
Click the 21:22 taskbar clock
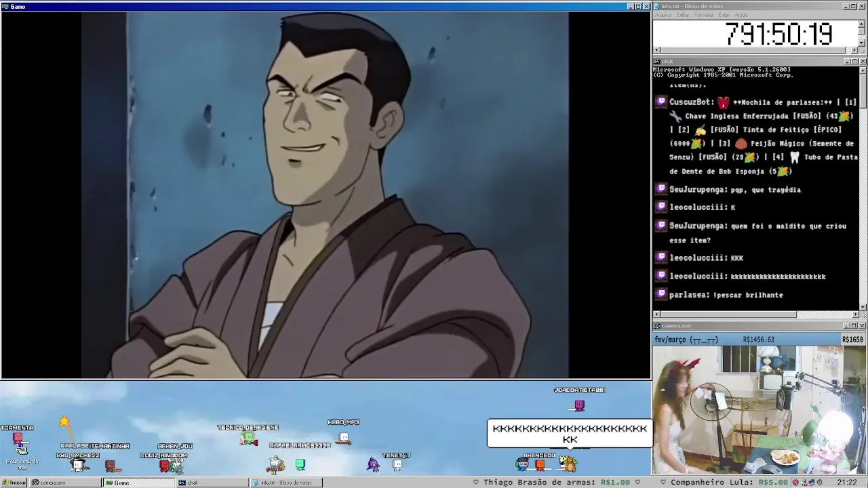[846, 483]
